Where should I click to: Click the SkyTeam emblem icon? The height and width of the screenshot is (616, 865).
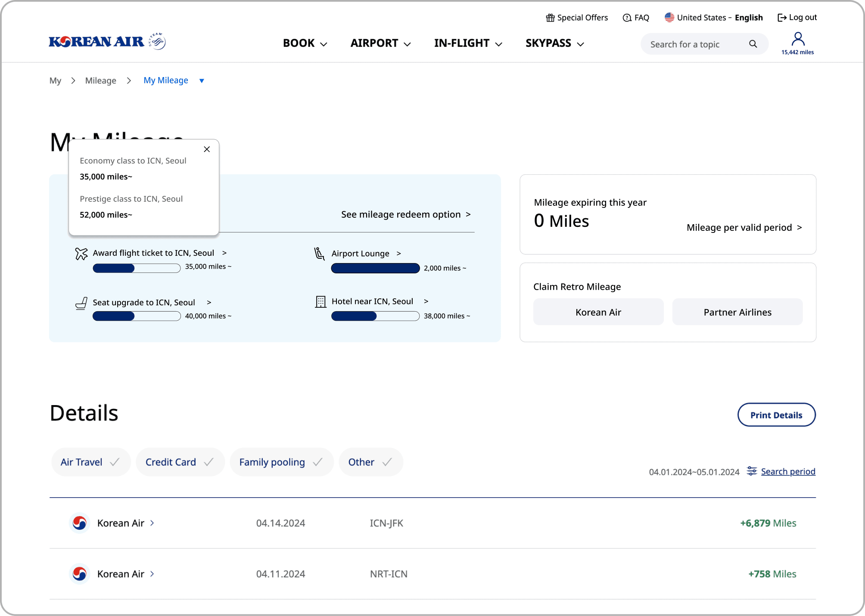point(157,41)
